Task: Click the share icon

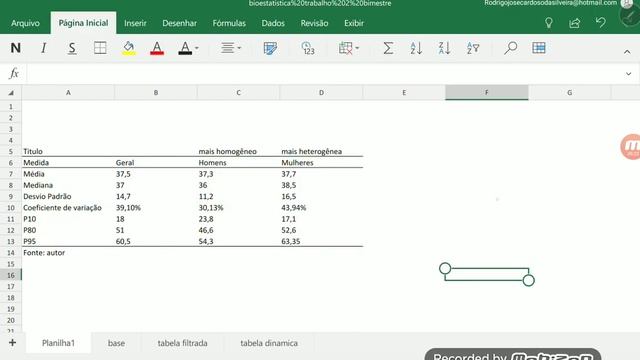Action: [x=574, y=23]
